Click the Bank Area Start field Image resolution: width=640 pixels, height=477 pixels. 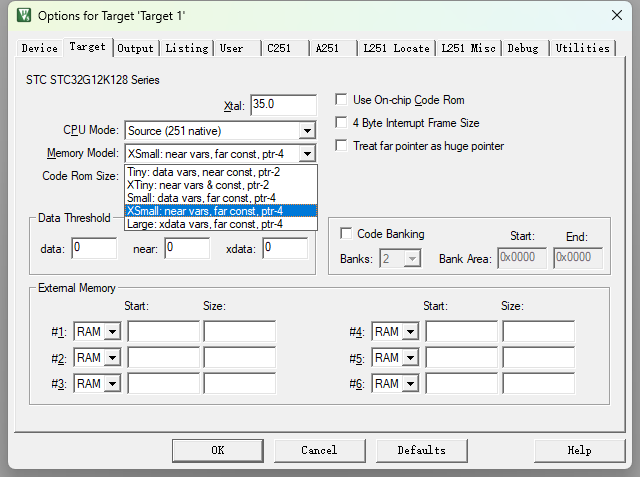(522, 258)
